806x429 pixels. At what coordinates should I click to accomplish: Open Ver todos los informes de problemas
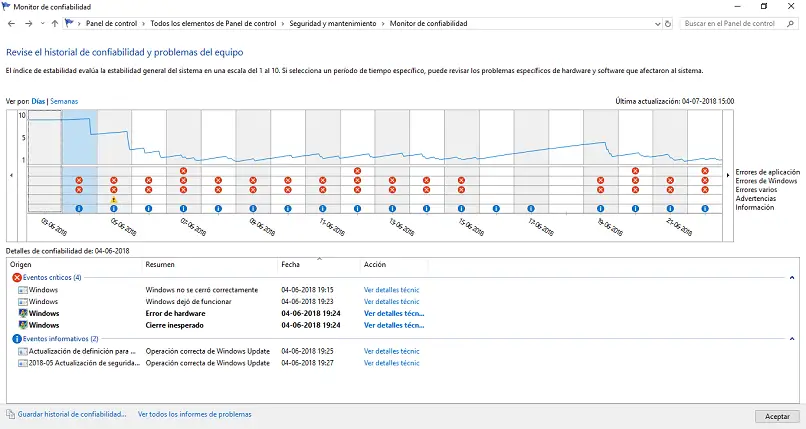pyautogui.click(x=195, y=414)
